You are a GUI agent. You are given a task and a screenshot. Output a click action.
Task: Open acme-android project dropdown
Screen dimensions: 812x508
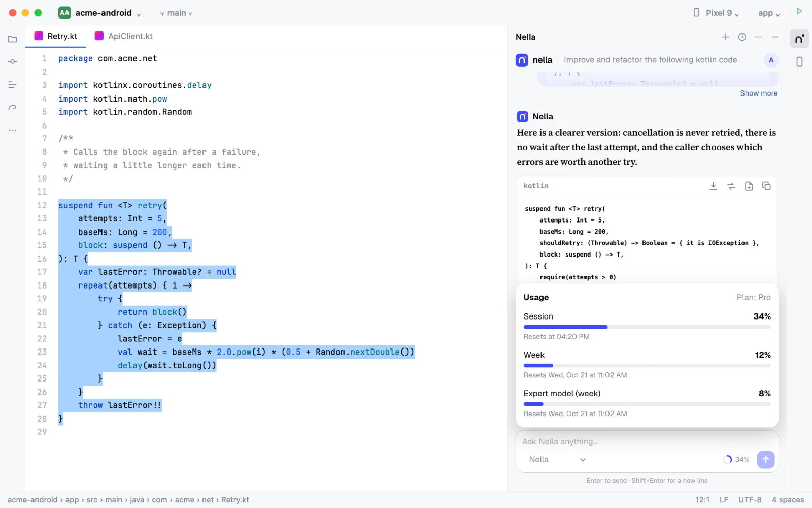coord(99,13)
